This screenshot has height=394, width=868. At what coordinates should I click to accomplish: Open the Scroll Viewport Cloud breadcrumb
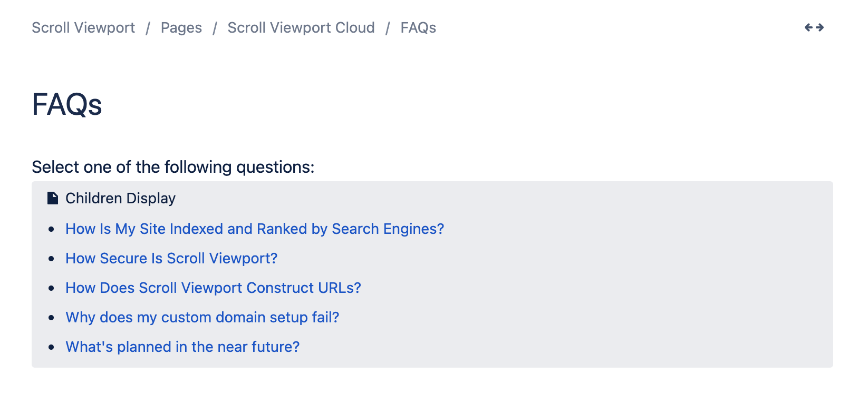(x=301, y=27)
